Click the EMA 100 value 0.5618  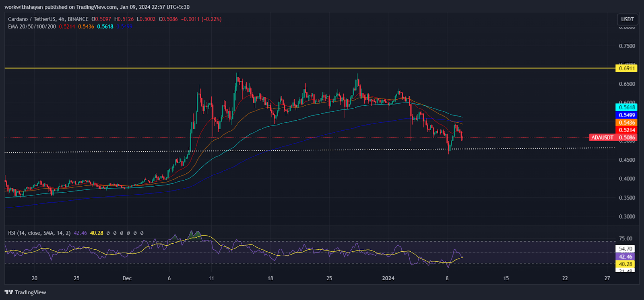point(105,27)
